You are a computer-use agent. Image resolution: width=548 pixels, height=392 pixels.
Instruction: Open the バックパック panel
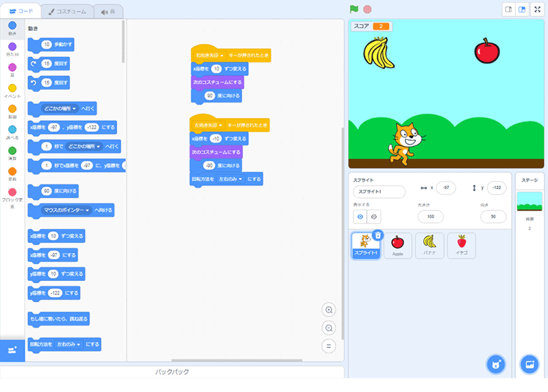coord(171,372)
